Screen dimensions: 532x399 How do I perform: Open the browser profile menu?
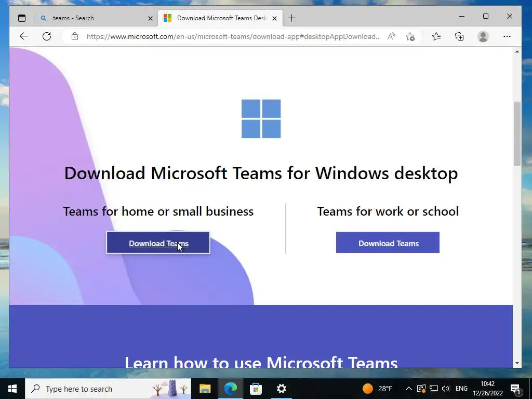[483, 36]
